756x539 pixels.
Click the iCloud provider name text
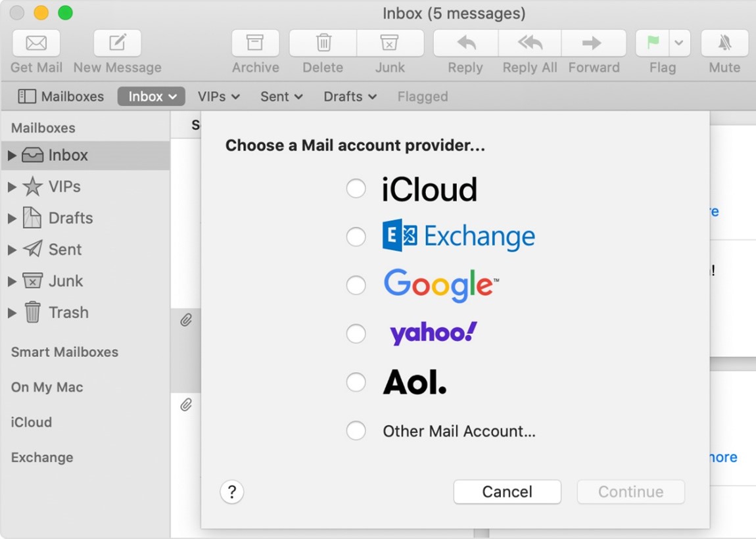point(429,189)
